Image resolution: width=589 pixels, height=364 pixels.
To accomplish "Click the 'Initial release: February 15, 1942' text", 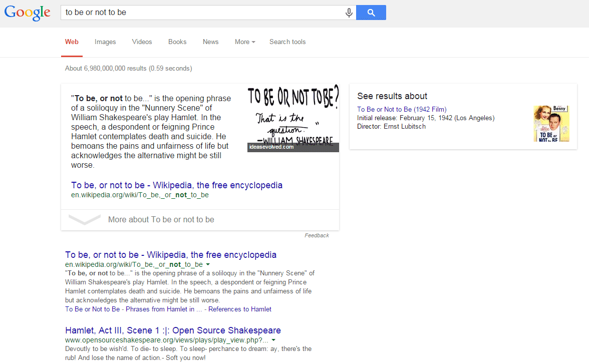I will 426,118.
